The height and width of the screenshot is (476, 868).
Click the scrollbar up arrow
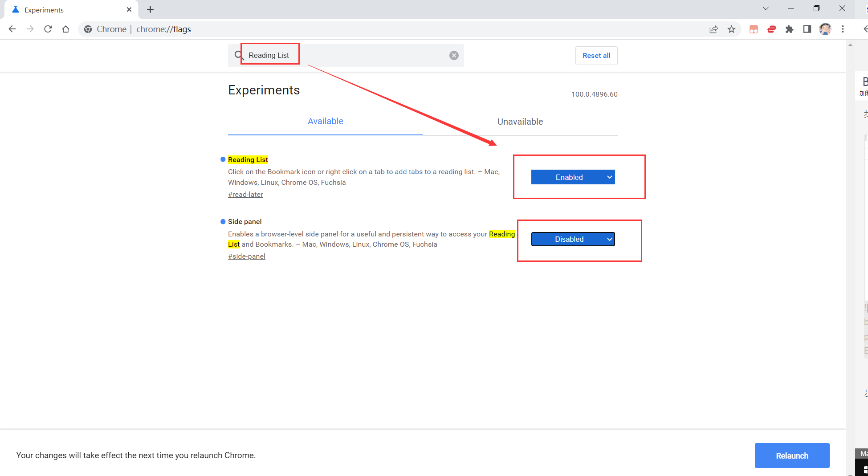click(x=850, y=45)
